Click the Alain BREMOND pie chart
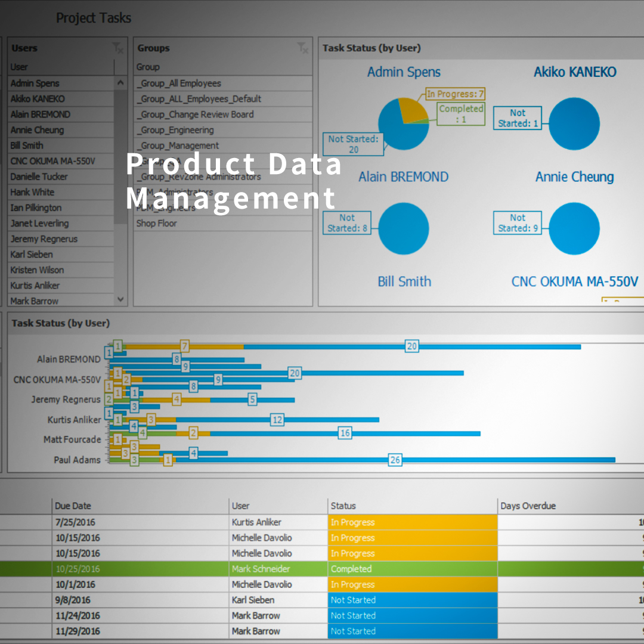 point(404,228)
